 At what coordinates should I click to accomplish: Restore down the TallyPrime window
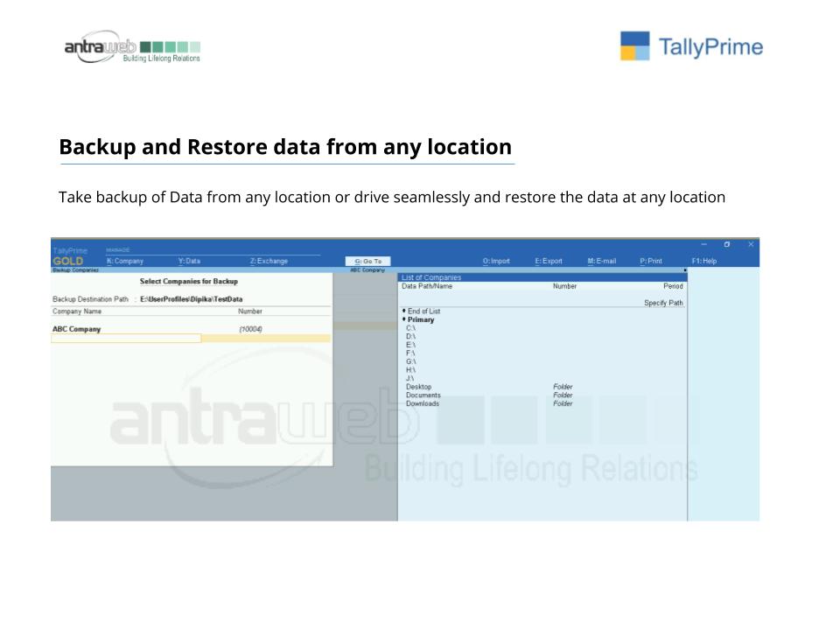[x=727, y=244]
